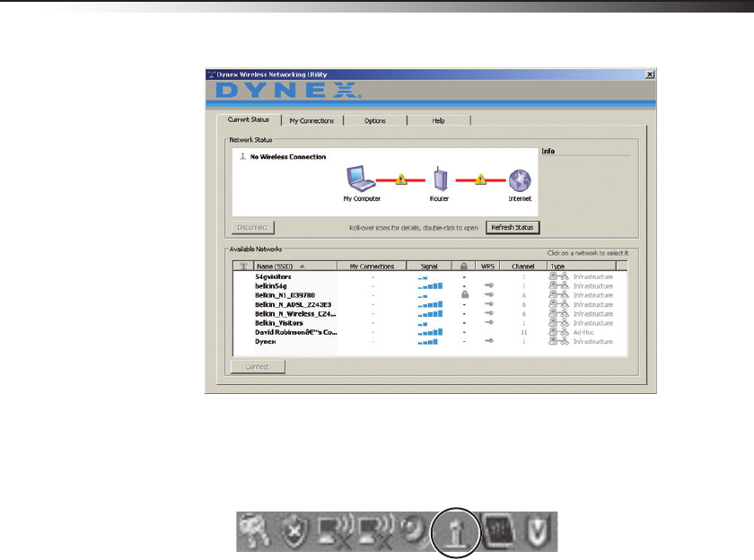Click security shield with X tray icon
Screen dimensions: 754x560
point(294,532)
